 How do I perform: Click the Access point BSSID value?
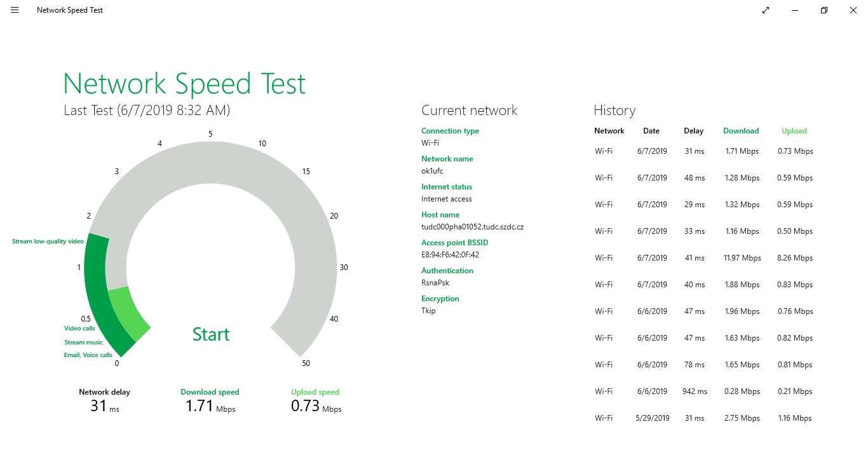pos(450,255)
